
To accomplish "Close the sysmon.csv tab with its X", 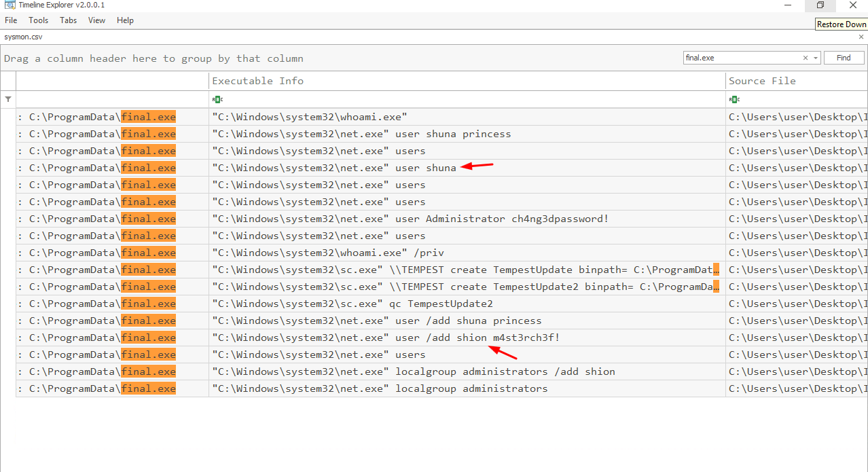I will (x=861, y=37).
